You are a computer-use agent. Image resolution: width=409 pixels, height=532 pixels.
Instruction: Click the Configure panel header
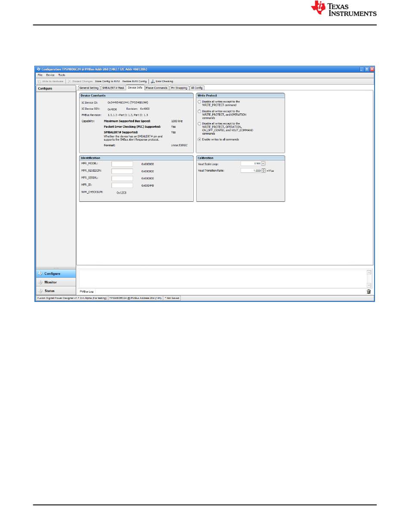(56, 88)
